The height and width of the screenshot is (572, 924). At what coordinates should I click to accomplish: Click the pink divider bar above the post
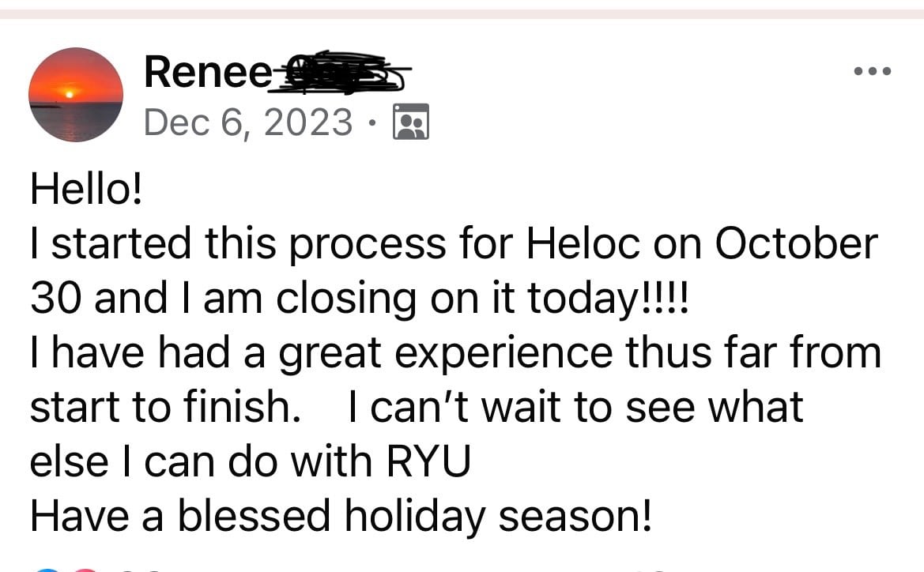point(462,13)
